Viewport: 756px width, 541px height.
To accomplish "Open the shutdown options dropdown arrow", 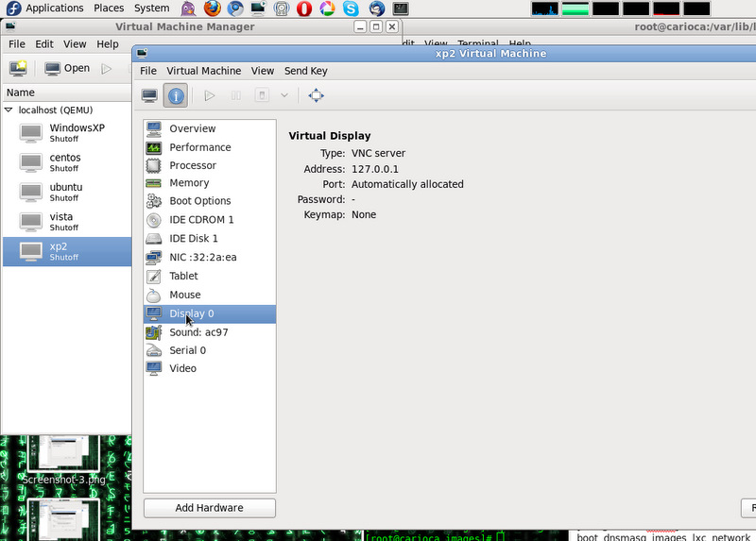I will click(283, 95).
